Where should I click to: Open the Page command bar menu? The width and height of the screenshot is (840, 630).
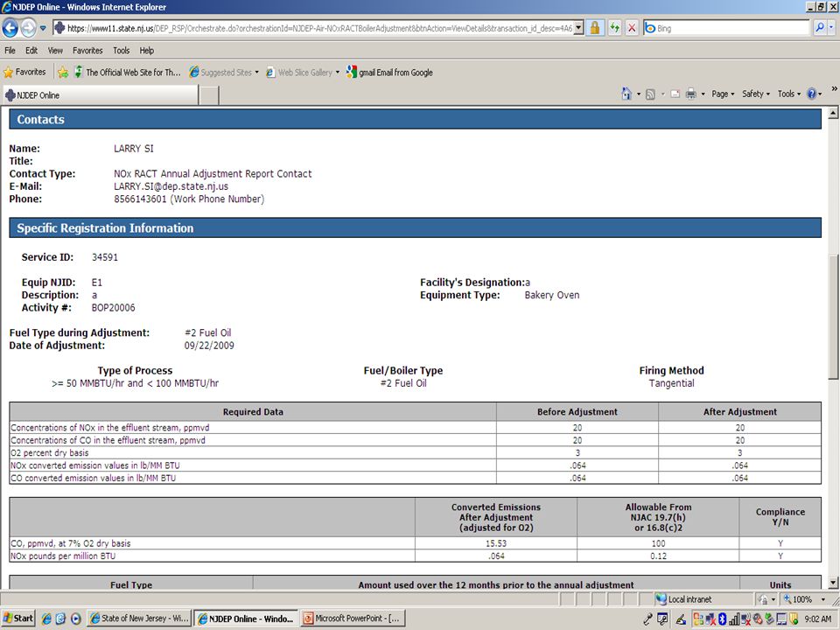point(723,94)
